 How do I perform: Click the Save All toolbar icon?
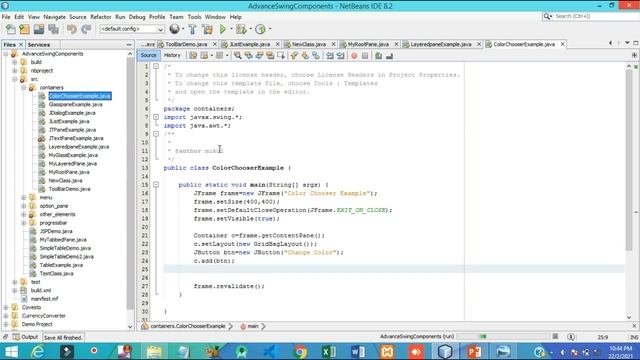pos(53,29)
